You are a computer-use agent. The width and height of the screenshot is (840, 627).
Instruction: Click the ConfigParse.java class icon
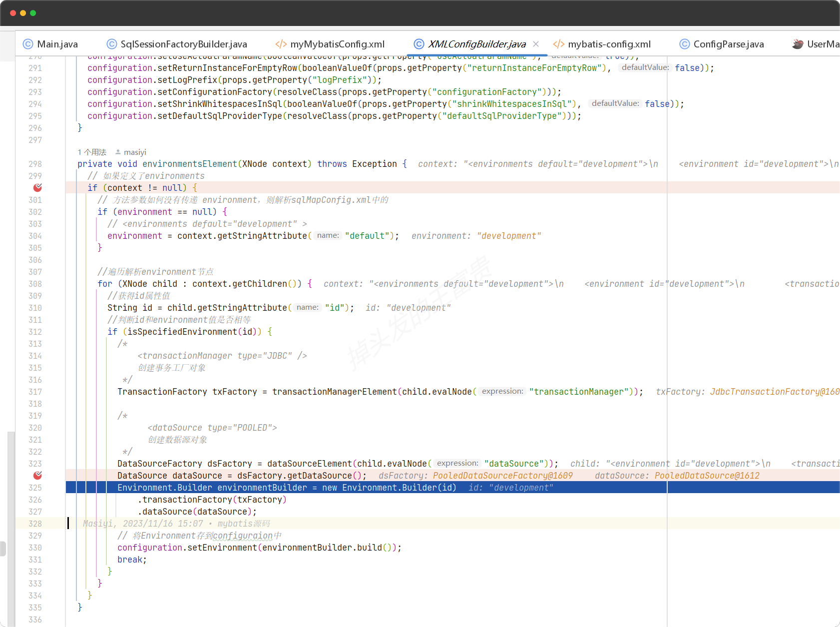click(685, 44)
